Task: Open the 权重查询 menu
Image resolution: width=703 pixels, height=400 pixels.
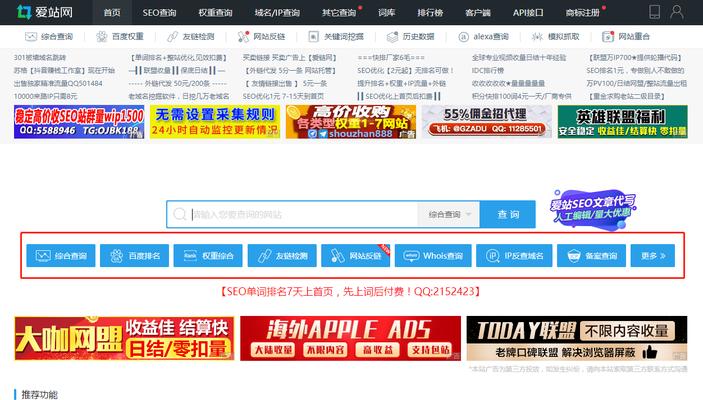Action: click(x=215, y=13)
